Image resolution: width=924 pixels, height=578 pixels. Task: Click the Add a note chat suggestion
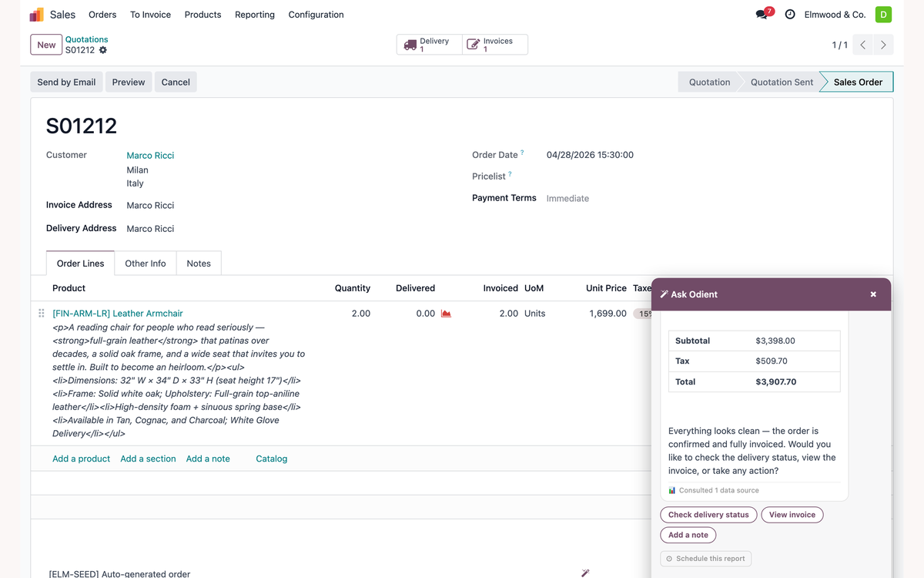click(688, 535)
